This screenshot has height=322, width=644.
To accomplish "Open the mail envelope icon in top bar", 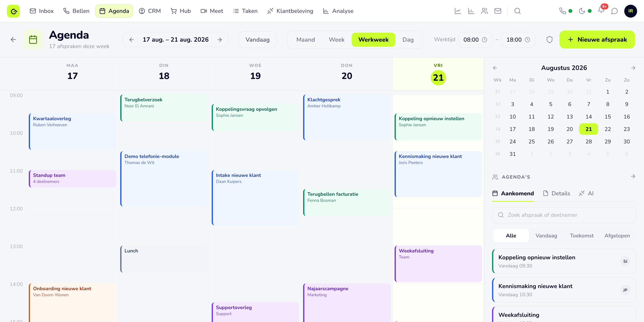I will [x=498, y=11].
